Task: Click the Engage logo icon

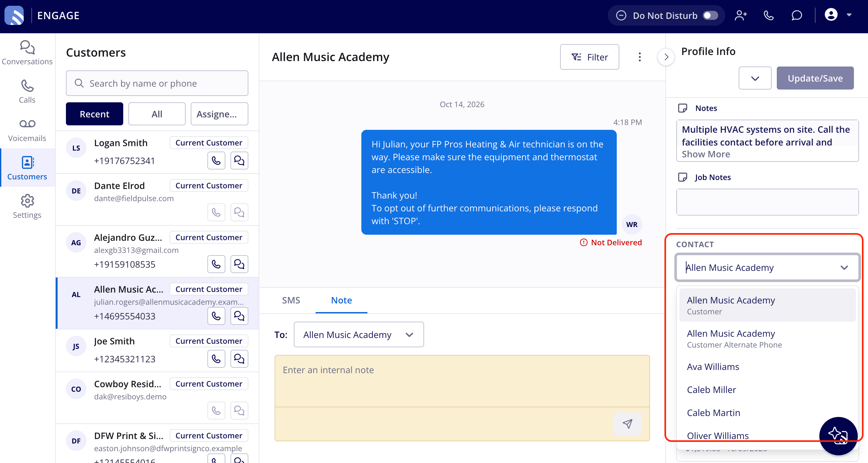Action: (14, 15)
